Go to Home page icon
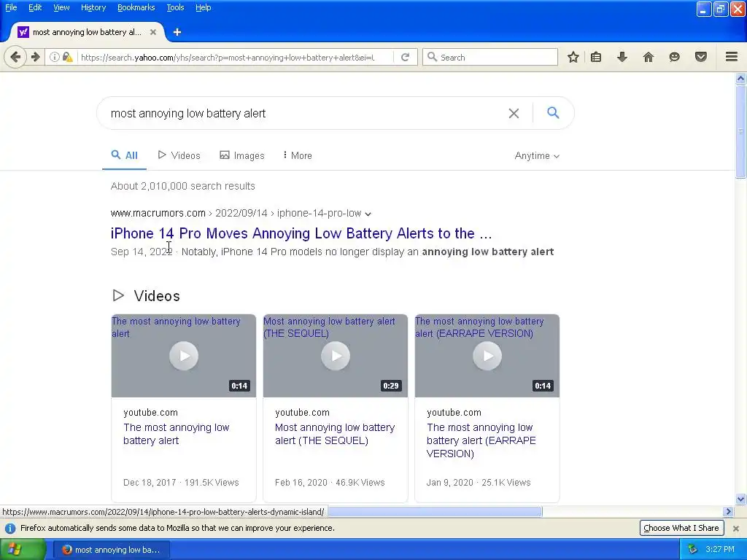The image size is (747, 560). 649,58
